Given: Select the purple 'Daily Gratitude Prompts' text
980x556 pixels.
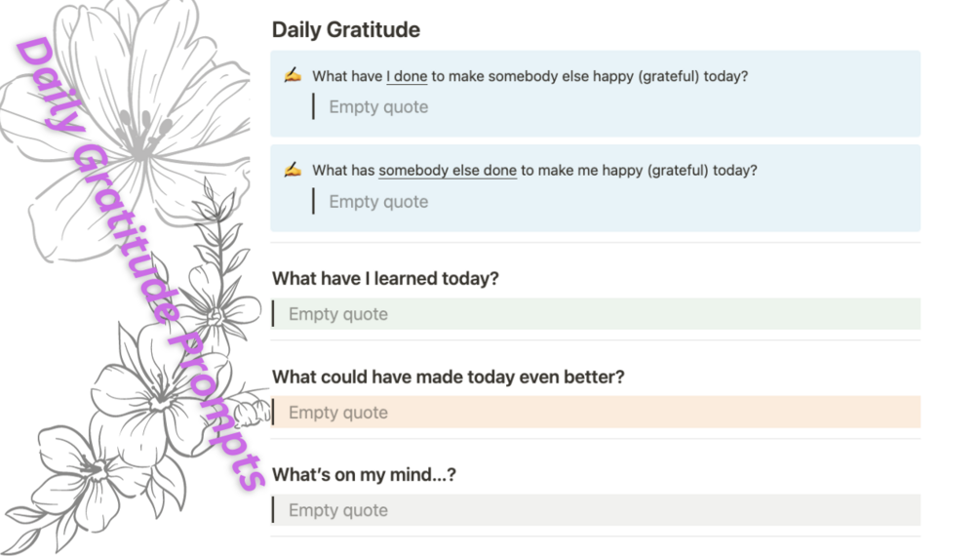Looking at the screenshot, I should click(x=137, y=263).
